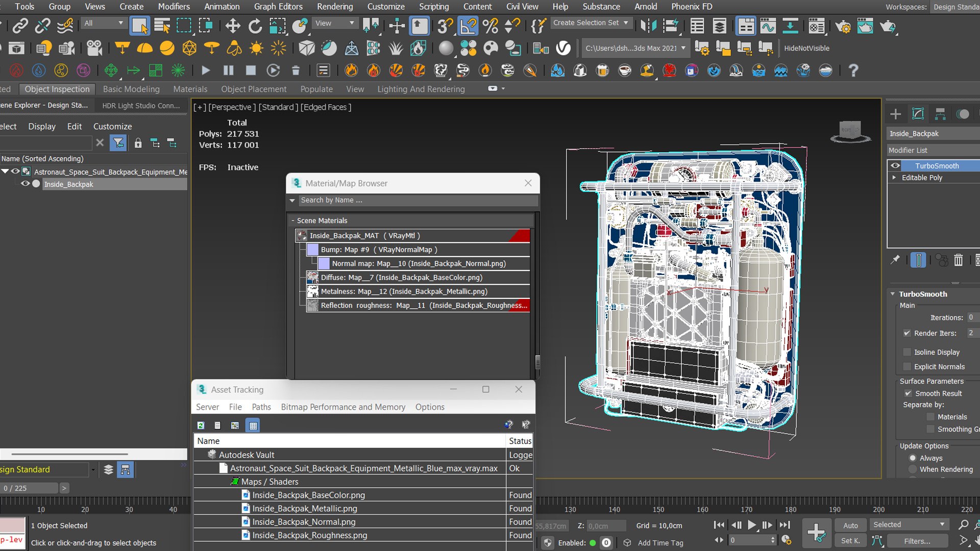Open the Material Editor sphere icon
980x551 pixels.
pos(446,48)
